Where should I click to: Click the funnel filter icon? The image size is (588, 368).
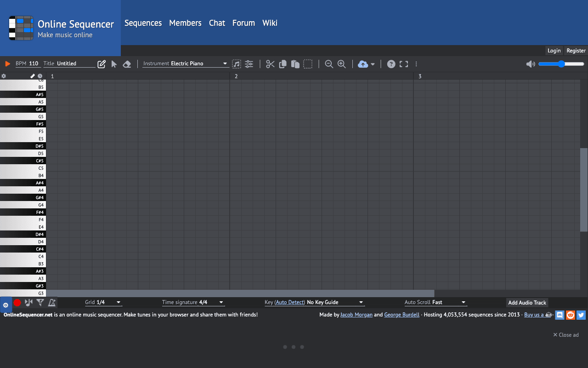click(40, 302)
